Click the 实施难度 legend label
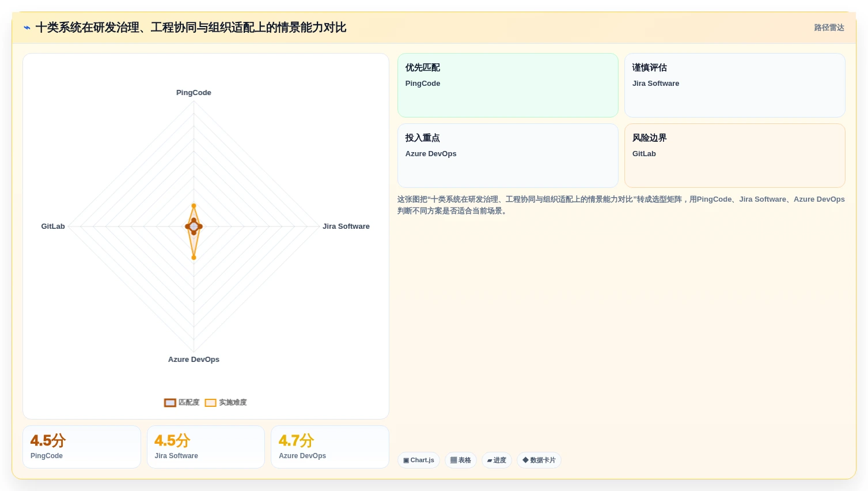 tap(233, 402)
